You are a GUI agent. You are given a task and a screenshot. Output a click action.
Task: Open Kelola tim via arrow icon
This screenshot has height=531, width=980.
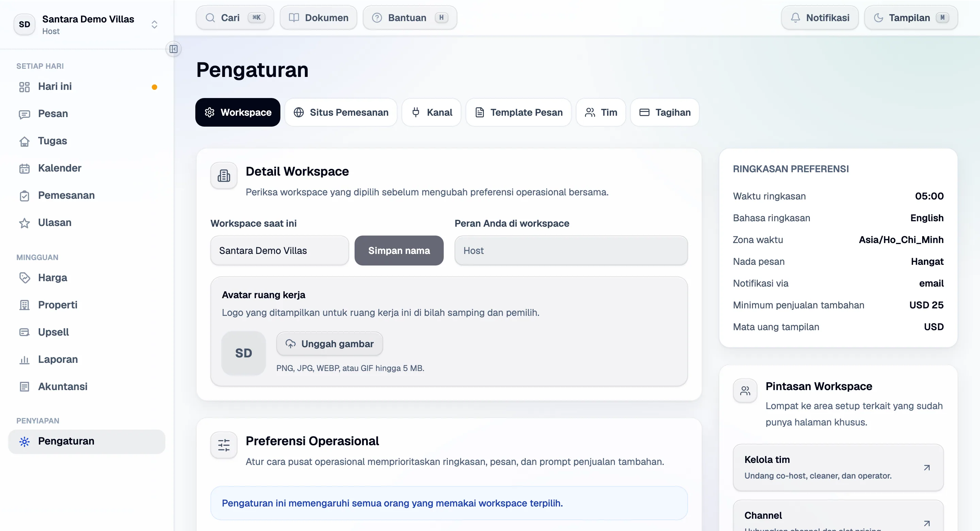pyautogui.click(x=927, y=468)
